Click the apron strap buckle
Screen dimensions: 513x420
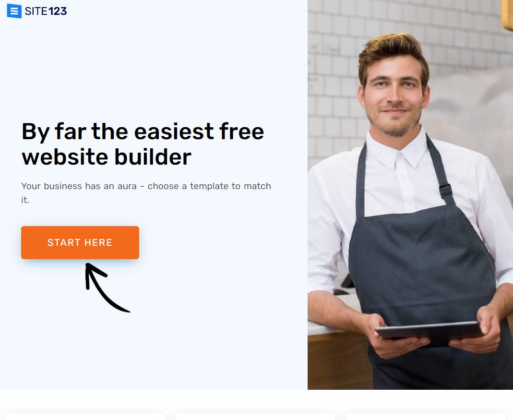pyautogui.click(x=446, y=190)
